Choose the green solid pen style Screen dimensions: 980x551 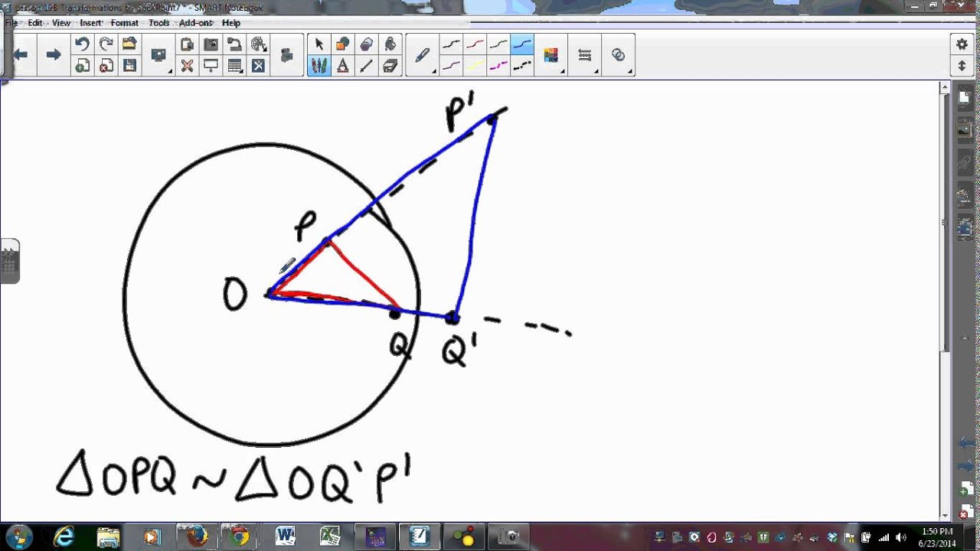click(499, 44)
